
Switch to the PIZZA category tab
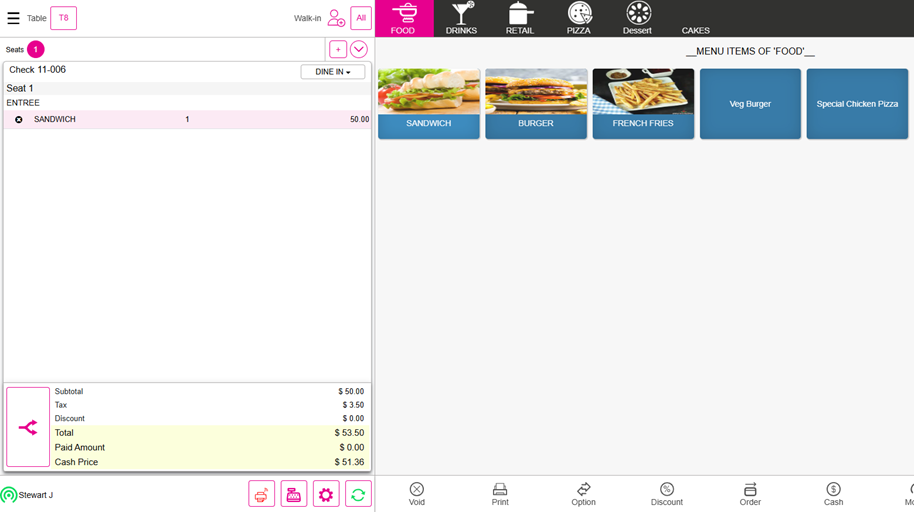(x=579, y=18)
